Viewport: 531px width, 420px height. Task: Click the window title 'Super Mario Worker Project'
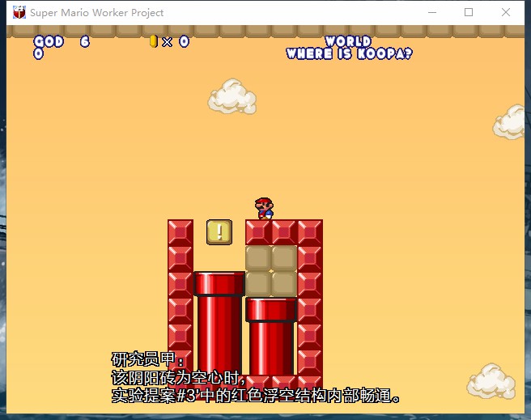pyautogui.click(x=97, y=12)
